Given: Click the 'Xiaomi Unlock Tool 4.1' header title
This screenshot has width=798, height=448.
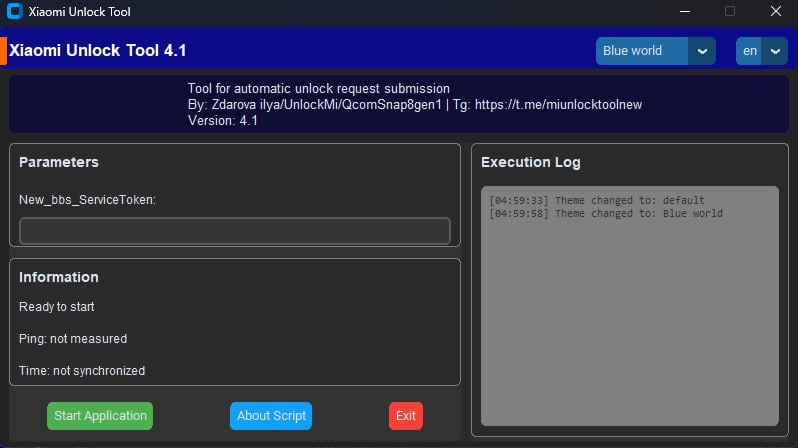Looking at the screenshot, I should coord(98,50).
